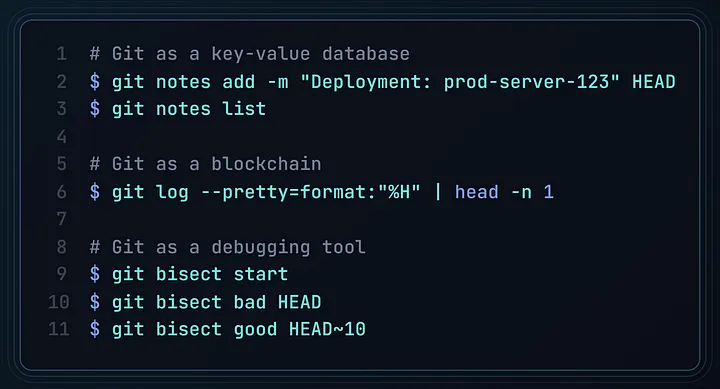Click the dollar prompt on line 2
This screenshot has height=389, width=720.
[95, 82]
